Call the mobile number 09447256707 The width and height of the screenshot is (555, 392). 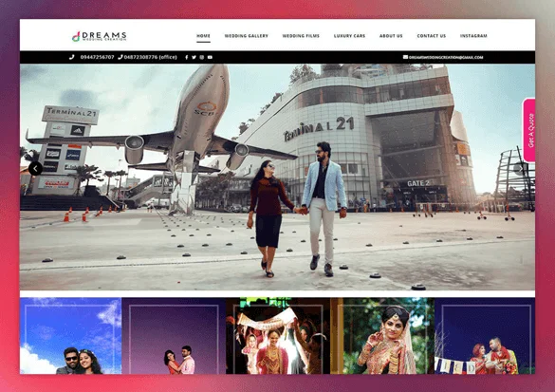coord(98,57)
